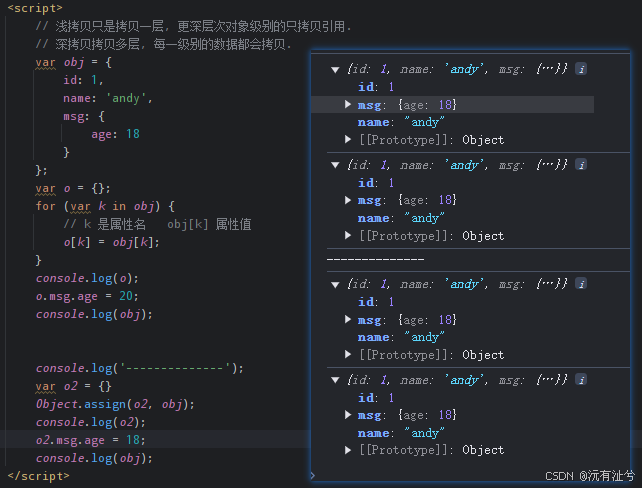Image resolution: width=642 pixels, height=488 pixels.
Task: Click info icon of fourth console object
Action: [x=581, y=380]
